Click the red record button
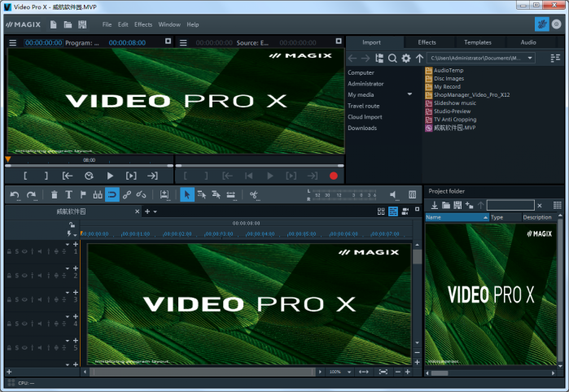This screenshot has height=392, width=569. 334,176
